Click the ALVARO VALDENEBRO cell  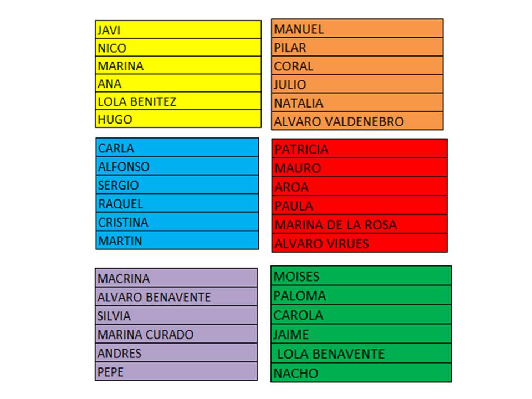tap(357, 121)
